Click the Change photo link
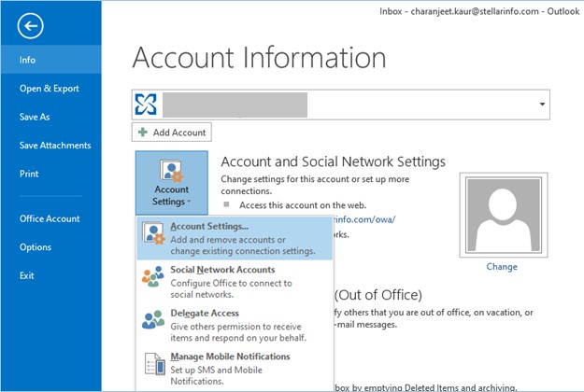Screen dimensions: 584x392 pyautogui.click(x=502, y=267)
